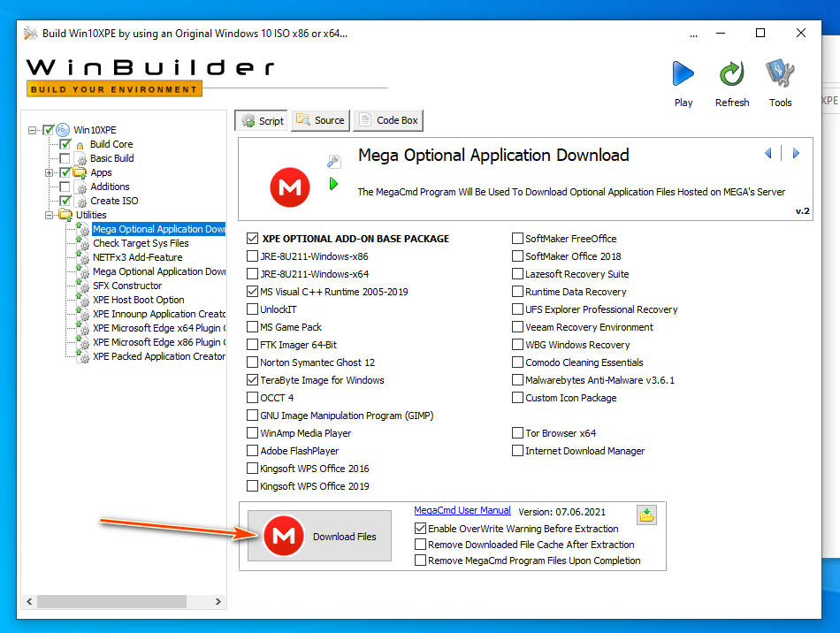Collapse the Win10XPE root node
840x633 pixels.
click(32, 130)
